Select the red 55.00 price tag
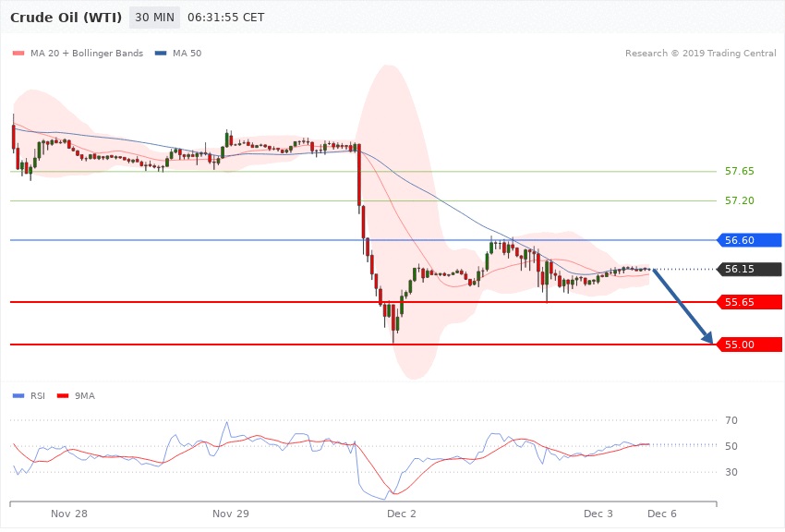Viewport: 785px width, 532px height. point(749,345)
